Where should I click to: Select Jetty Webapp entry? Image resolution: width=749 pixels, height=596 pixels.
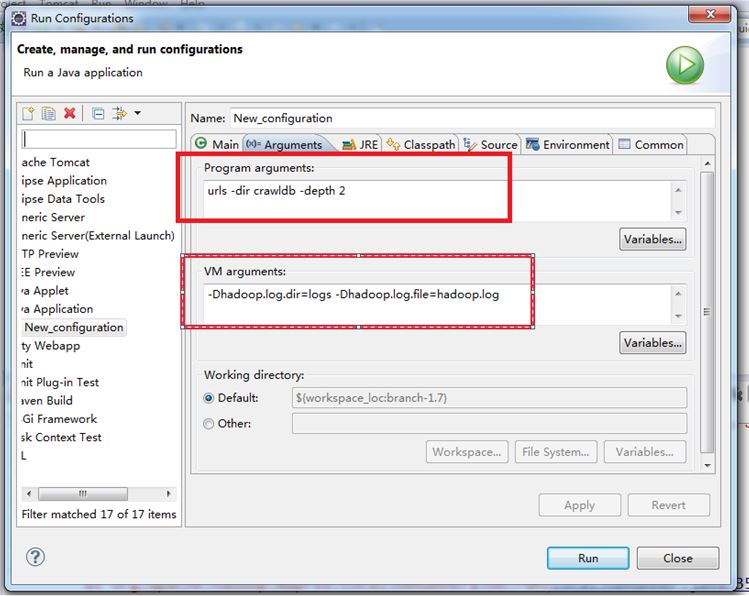point(51,345)
